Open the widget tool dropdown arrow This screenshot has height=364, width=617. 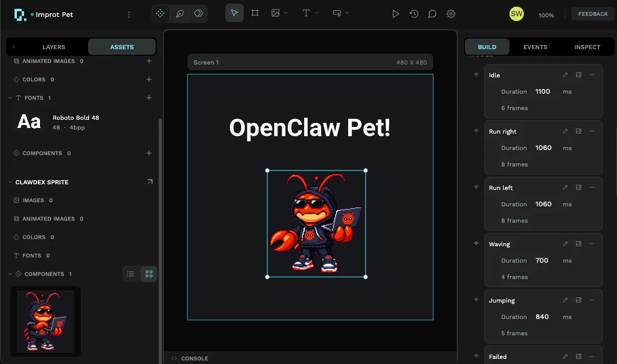pyautogui.click(x=347, y=13)
